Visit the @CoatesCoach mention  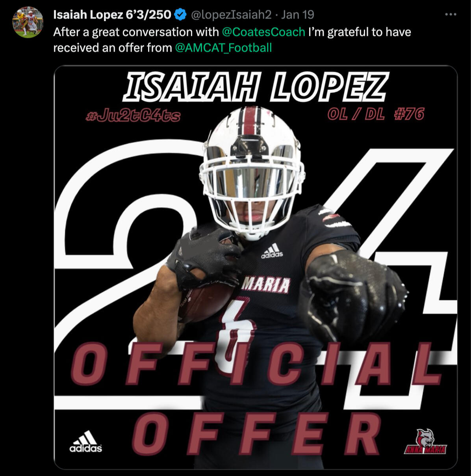(263, 32)
